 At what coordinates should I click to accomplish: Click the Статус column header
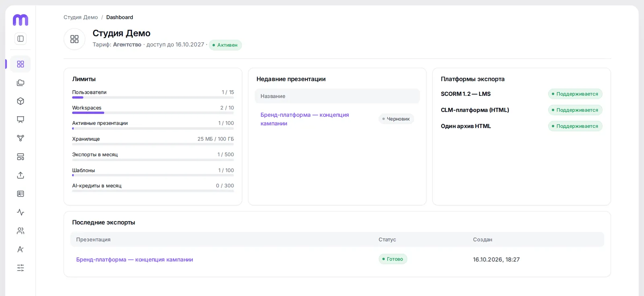click(x=387, y=240)
